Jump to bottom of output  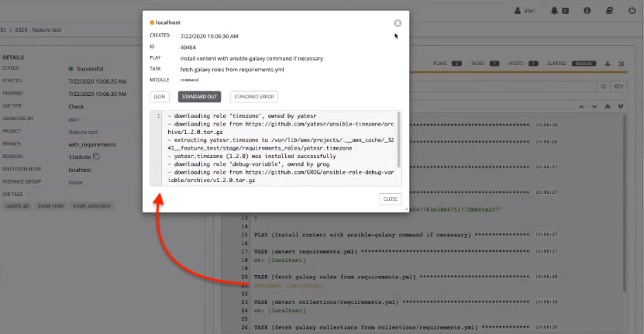click(x=621, y=106)
